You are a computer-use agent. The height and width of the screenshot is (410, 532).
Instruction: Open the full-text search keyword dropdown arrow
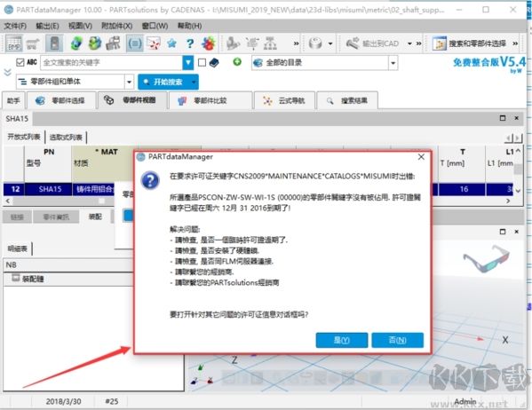pyautogui.click(x=188, y=62)
